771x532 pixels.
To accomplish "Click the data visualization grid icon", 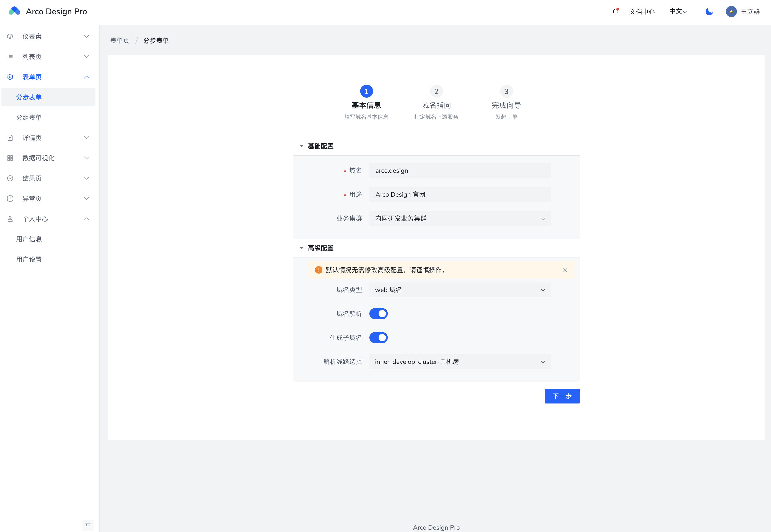I will point(10,158).
